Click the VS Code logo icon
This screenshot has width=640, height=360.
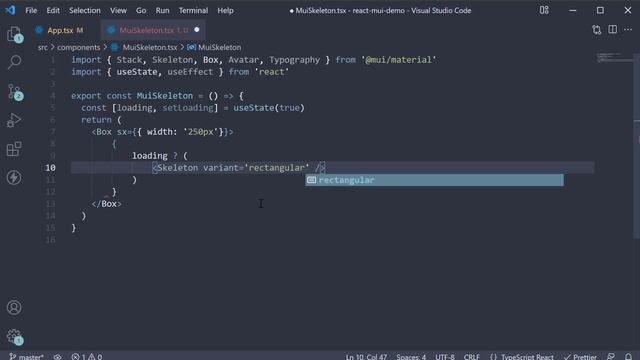coord(10,10)
